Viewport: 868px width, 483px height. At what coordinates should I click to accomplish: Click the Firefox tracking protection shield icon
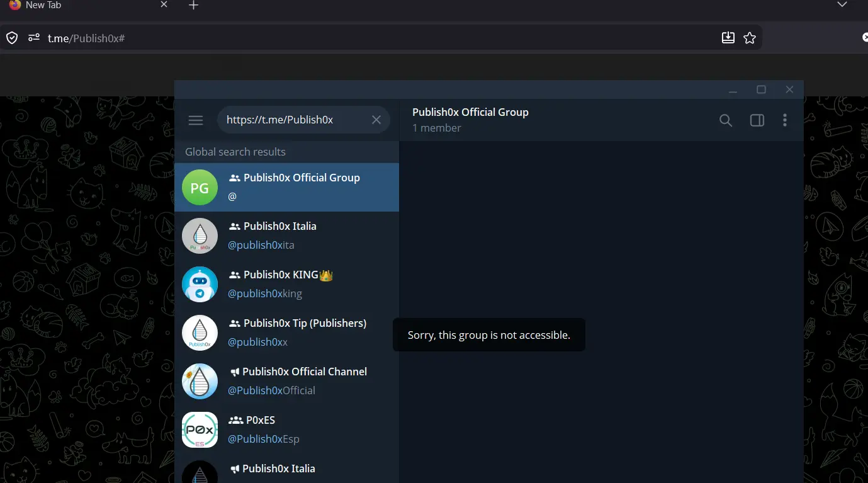pyautogui.click(x=11, y=38)
